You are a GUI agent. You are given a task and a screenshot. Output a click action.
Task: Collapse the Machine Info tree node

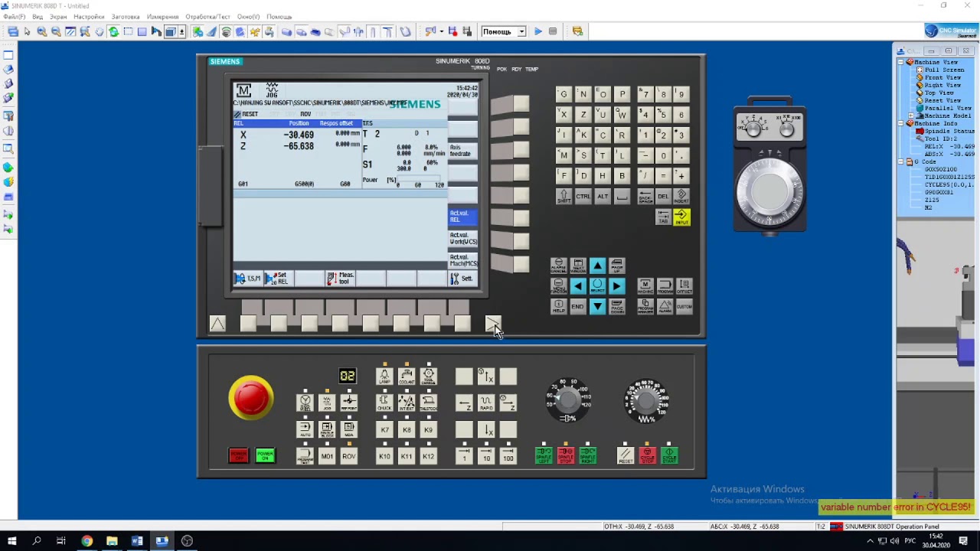[902, 123]
